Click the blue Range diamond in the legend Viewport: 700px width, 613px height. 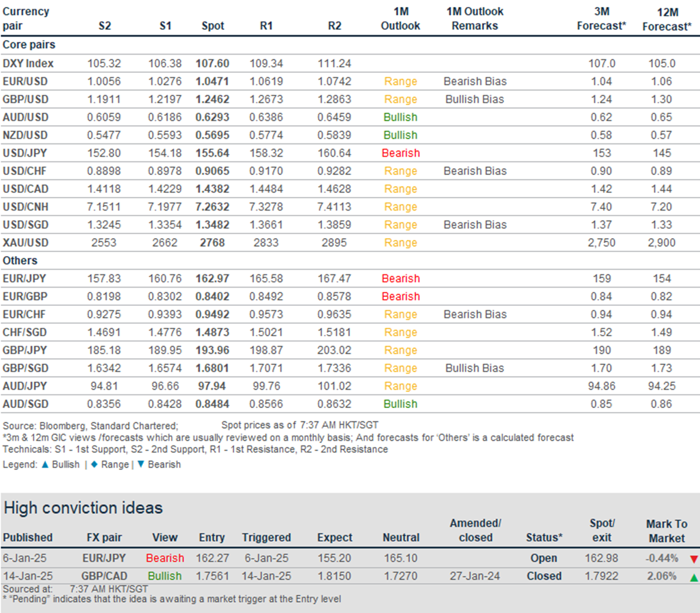[x=94, y=464]
